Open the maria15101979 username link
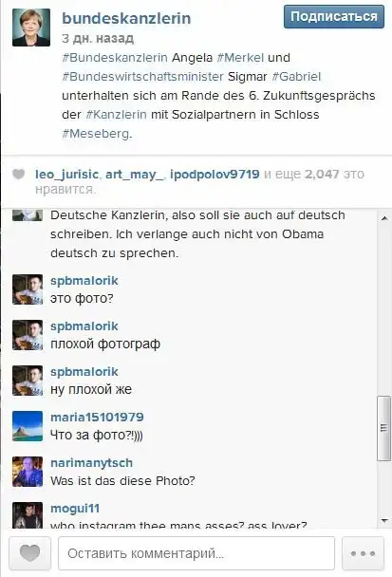Viewport: 392px width, 577px height. tap(97, 417)
